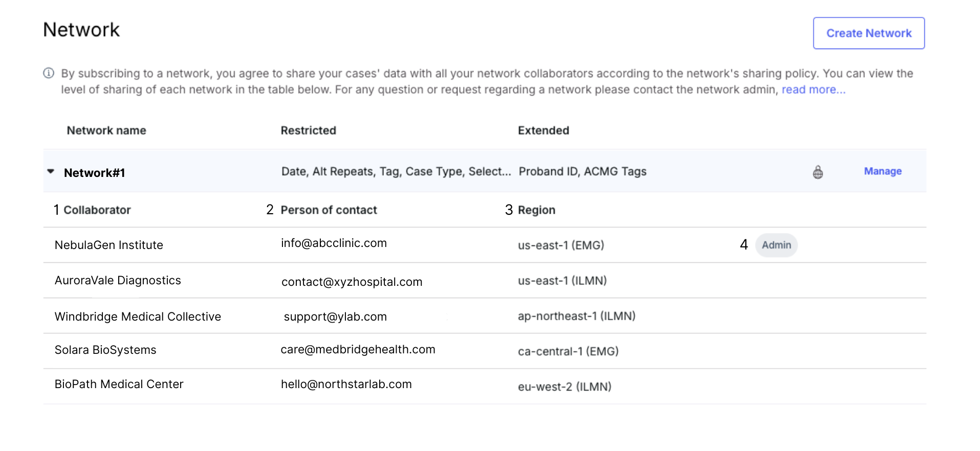Click contact@xyzhospital.com email address
Image resolution: width=980 pixels, height=451 pixels.
point(352,282)
